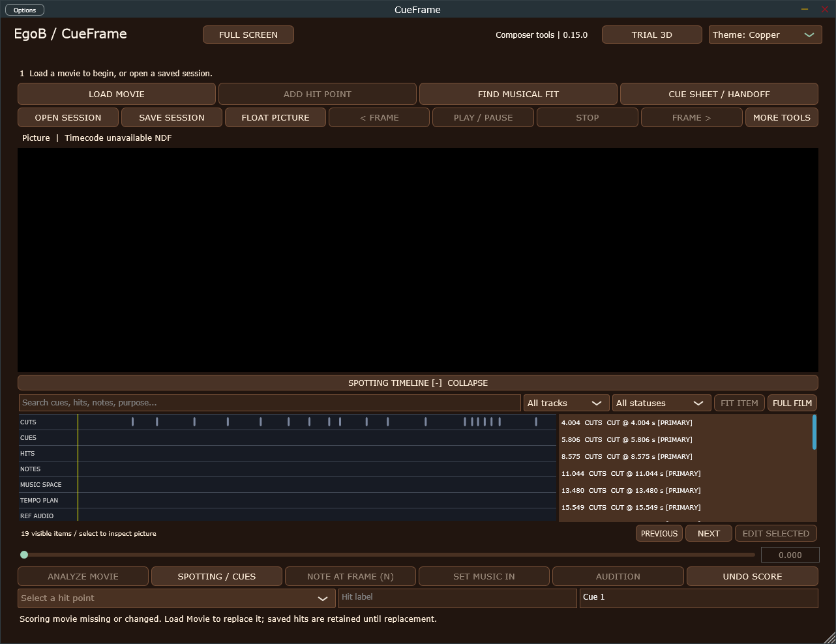836x644 pixels.
Task: Click OPEN SESSION
Action: (68, 117)
